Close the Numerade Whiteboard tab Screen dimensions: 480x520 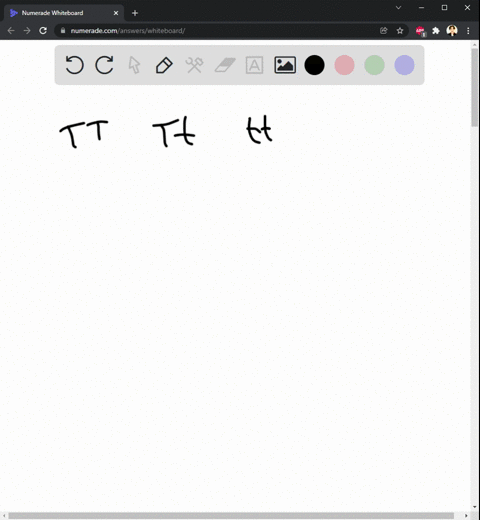pyautogui.click(x=116, y=13)
